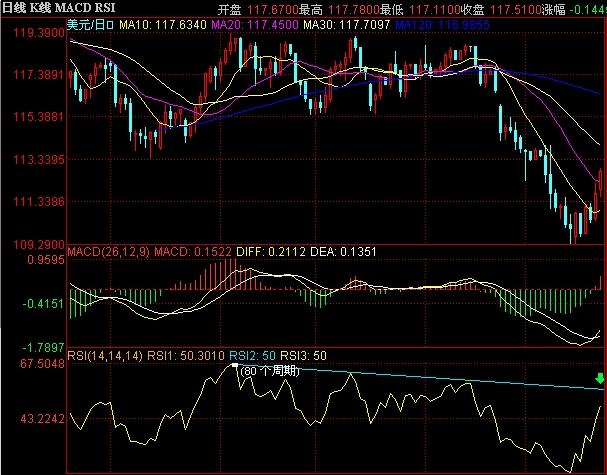
Task: Click the RSI3: 50 value
Action: point(304,356)
